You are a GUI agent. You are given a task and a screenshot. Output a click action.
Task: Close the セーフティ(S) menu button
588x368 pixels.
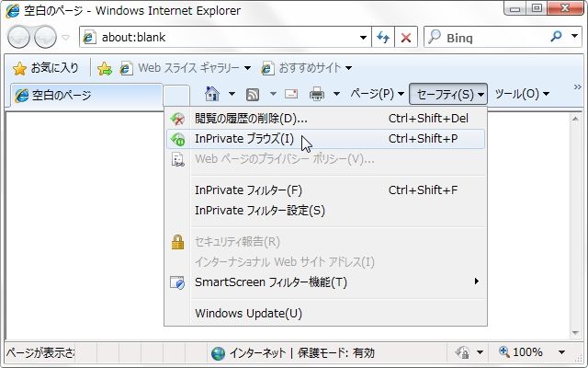[x=448, y=94]
